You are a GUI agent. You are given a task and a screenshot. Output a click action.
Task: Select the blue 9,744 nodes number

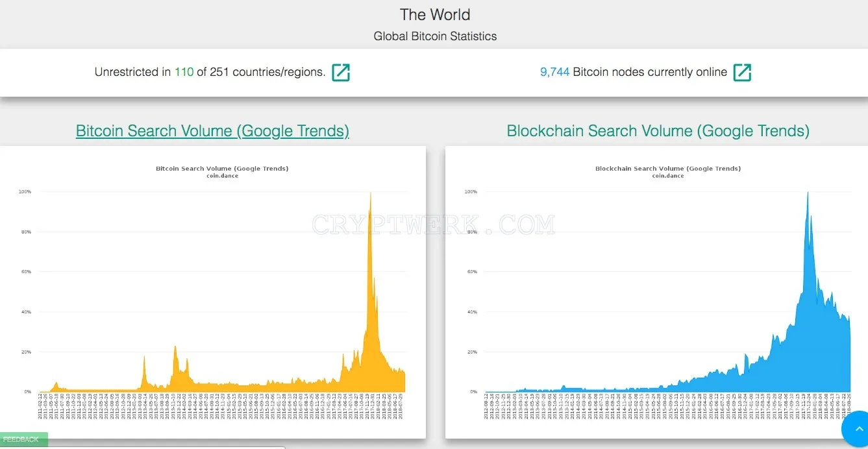point(555,72)
